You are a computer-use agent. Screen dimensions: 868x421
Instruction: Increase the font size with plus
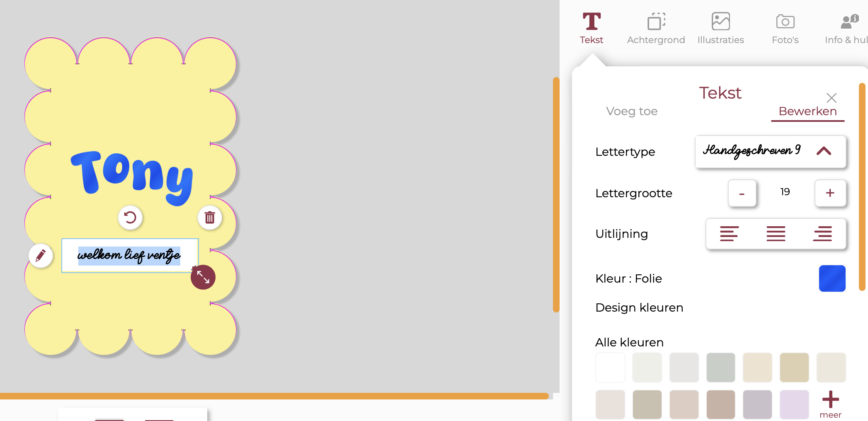coord(830,193)
